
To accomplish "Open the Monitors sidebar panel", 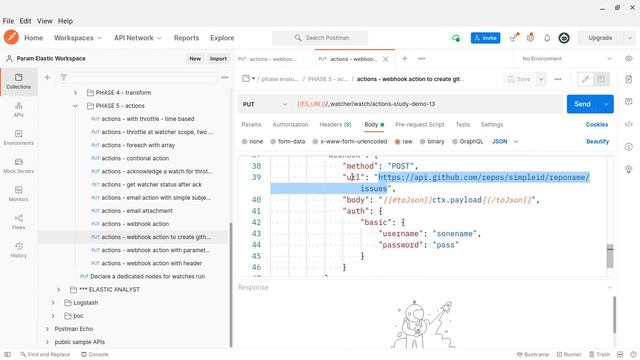I will (x=18, y=194).
